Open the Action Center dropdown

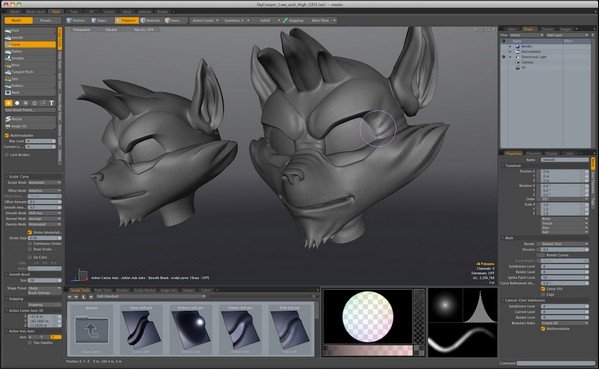click(x=206, y=20)
